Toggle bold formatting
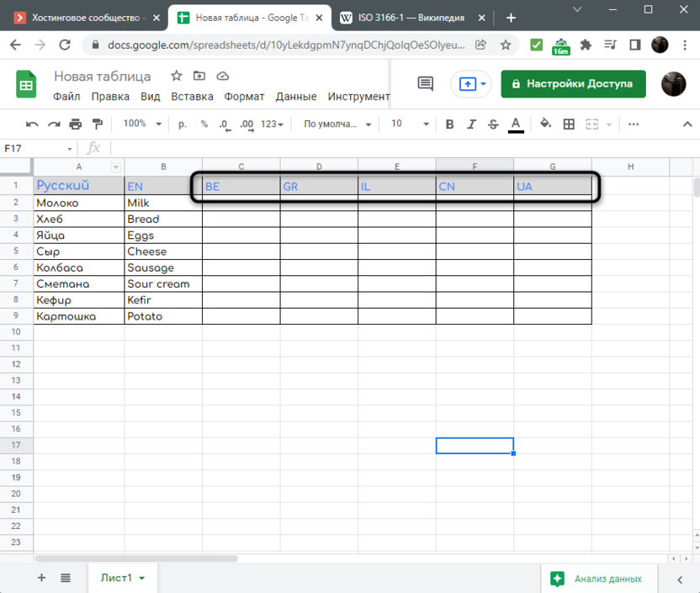The width and height of the screenshot is (700, 593). pos(449,124)
